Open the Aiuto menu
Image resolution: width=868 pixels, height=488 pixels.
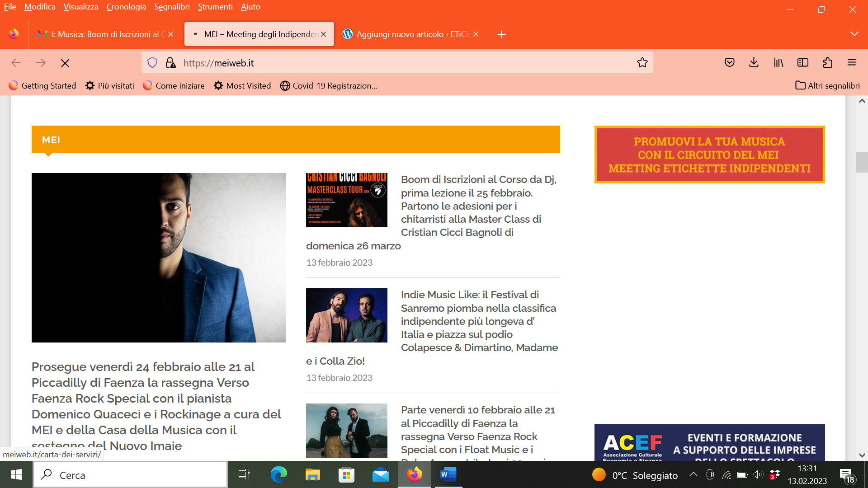point(250,7)
